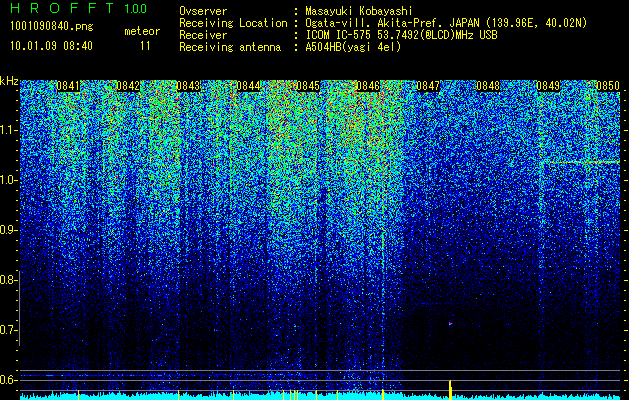Click the meteor count value 11
This screenshot has width=629, height=400.
[145, 46]
